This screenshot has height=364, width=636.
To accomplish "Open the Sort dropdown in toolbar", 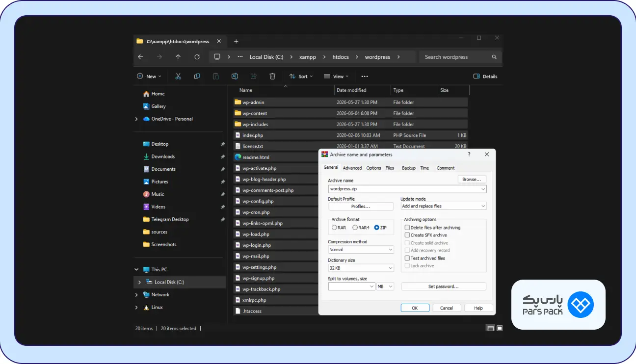I will pyautogui.click(x=301, y=76).
